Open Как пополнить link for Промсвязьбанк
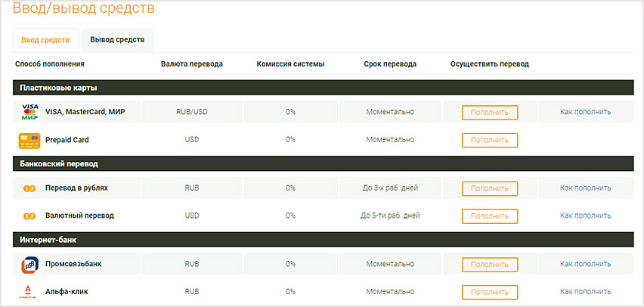The width and height of the screenshot is (644, 307). point(586,265)
